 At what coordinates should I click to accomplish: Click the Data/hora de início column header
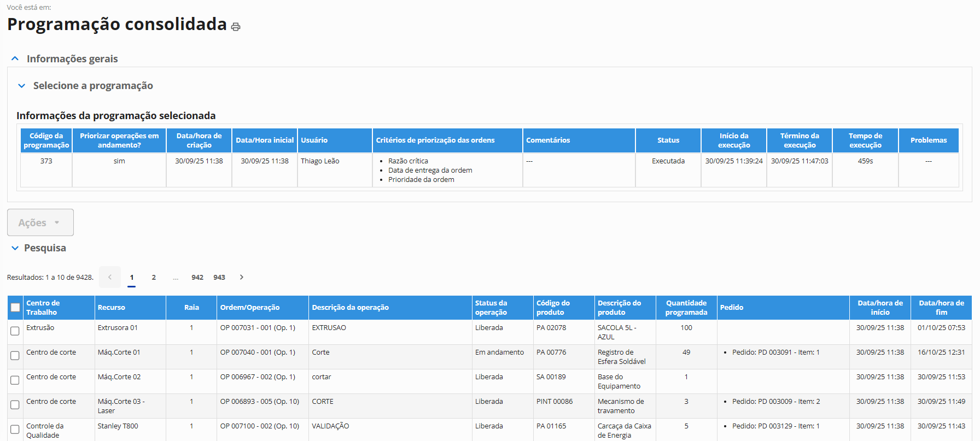tap(880, 308)
